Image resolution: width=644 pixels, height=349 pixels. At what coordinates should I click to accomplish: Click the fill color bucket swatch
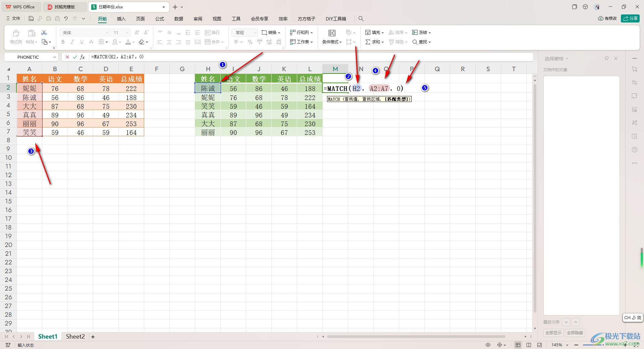[x=115, y=42]
